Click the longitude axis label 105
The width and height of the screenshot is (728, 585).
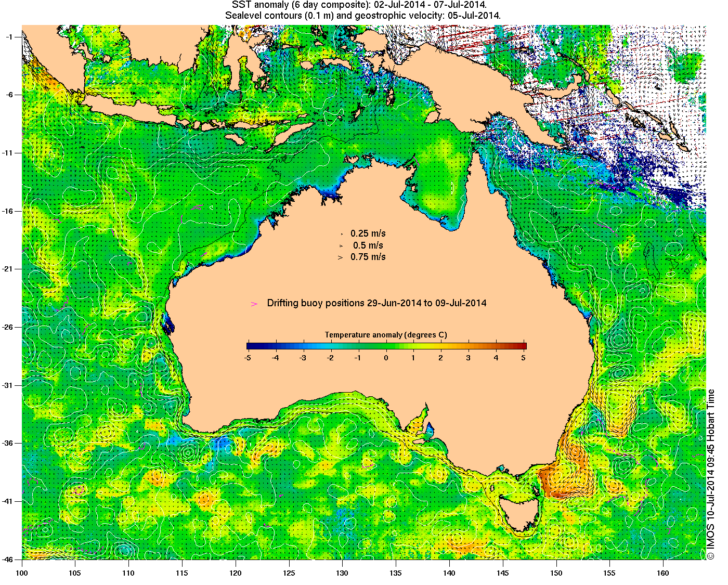pyautogui.click(x=75, y=573)
